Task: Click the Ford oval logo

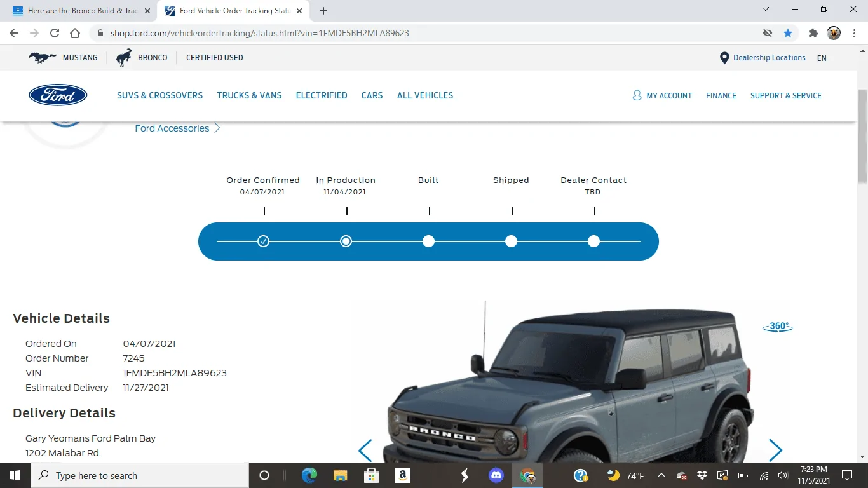Action: [58, 95]
